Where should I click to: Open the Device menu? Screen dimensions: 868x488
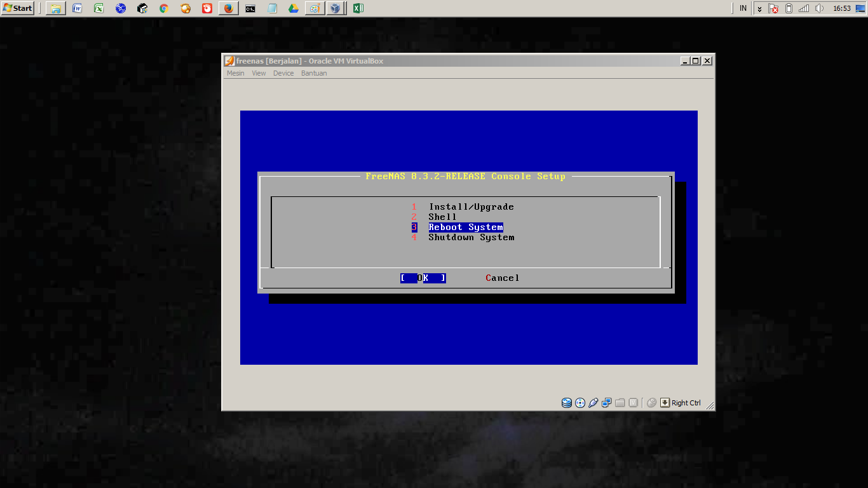point(283,73)
